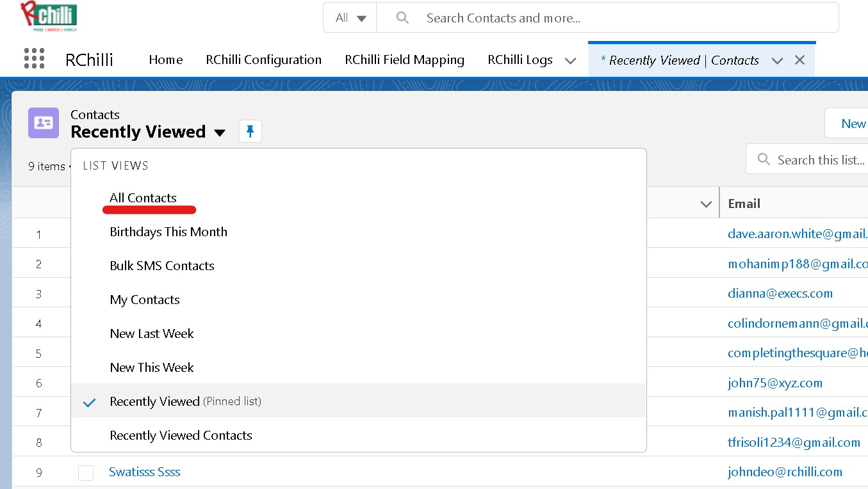868x489 pixels.
Task: Toggle the Recently Viewed list view picker arrow
Action: pos(219,133)
